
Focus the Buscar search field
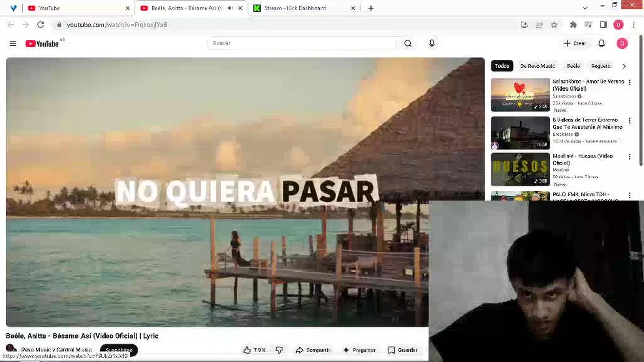[303, 44]
